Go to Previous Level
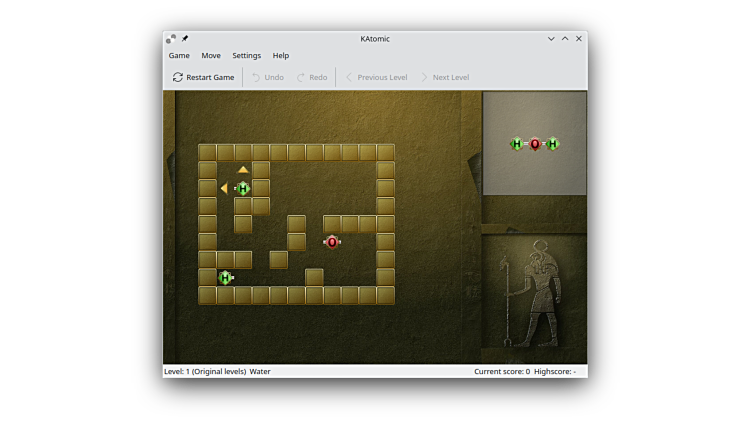 click(x=376, y=77)
